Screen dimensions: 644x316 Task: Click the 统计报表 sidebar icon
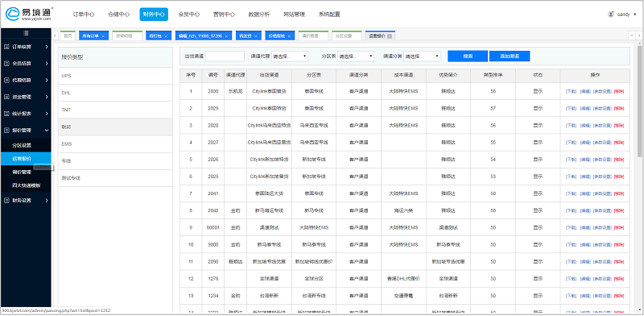point(6,114)
